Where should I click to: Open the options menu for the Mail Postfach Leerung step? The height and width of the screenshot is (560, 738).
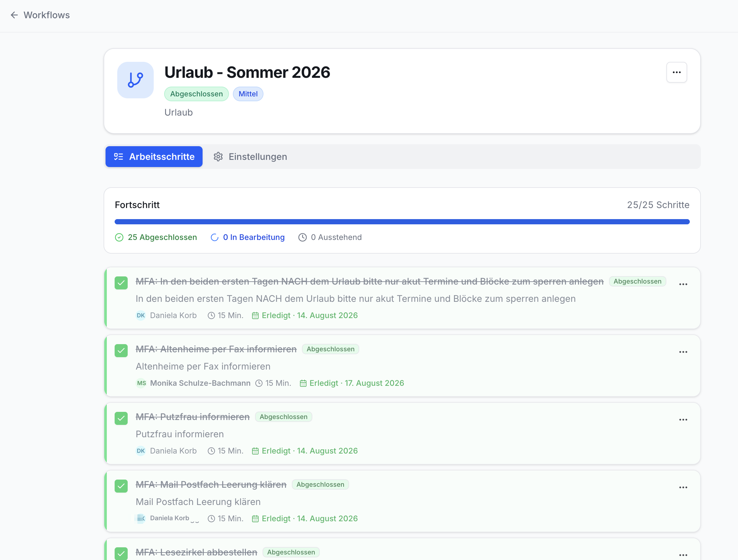[x=683, y=487]
